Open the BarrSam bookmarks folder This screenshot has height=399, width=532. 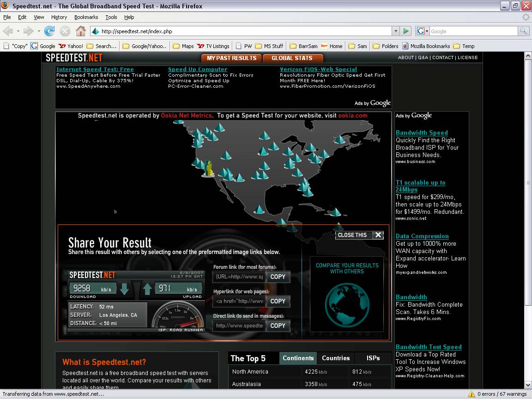tap(304, 46)
